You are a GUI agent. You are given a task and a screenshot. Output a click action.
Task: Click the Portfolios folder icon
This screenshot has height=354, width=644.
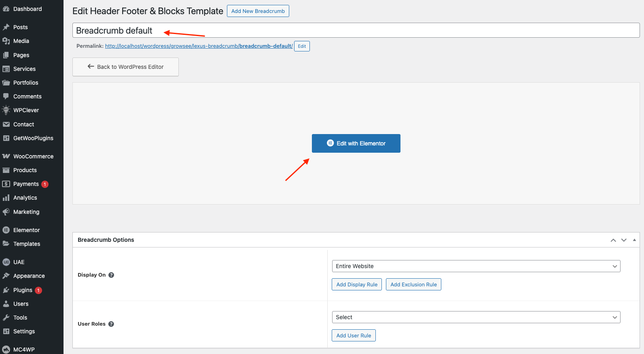(6, 83)
